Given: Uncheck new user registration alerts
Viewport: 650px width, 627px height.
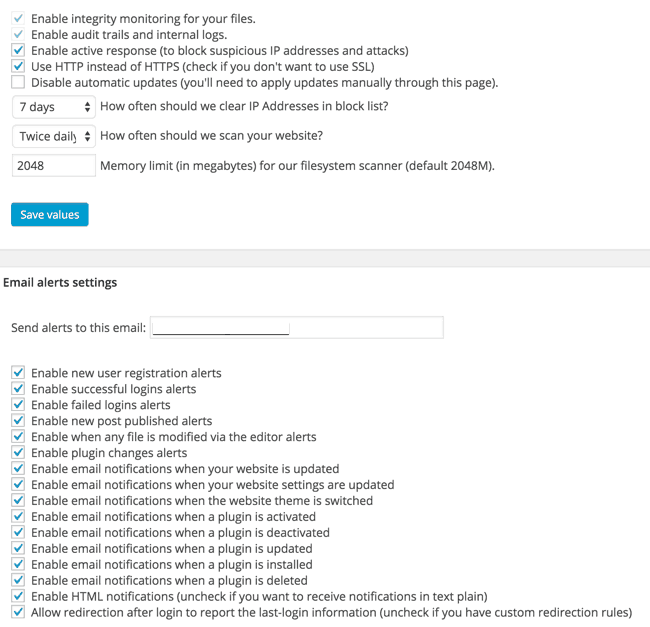Looking at the screenshot, I should [18, 373].
